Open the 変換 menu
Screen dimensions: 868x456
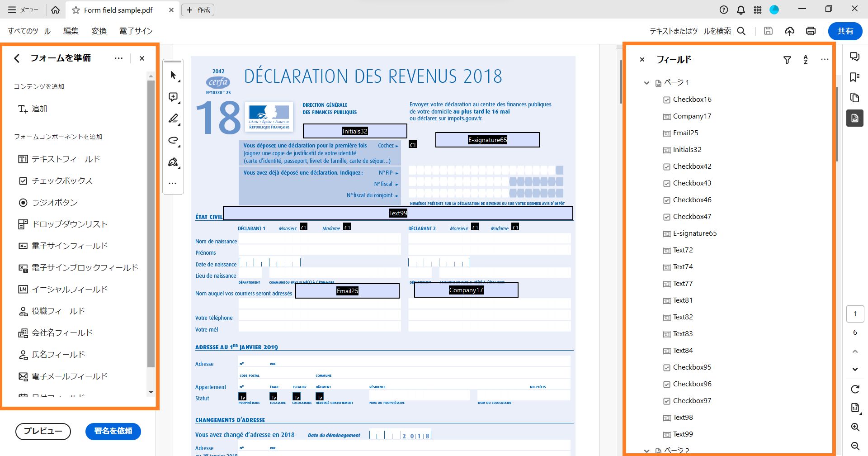click(x=99, y=31)
